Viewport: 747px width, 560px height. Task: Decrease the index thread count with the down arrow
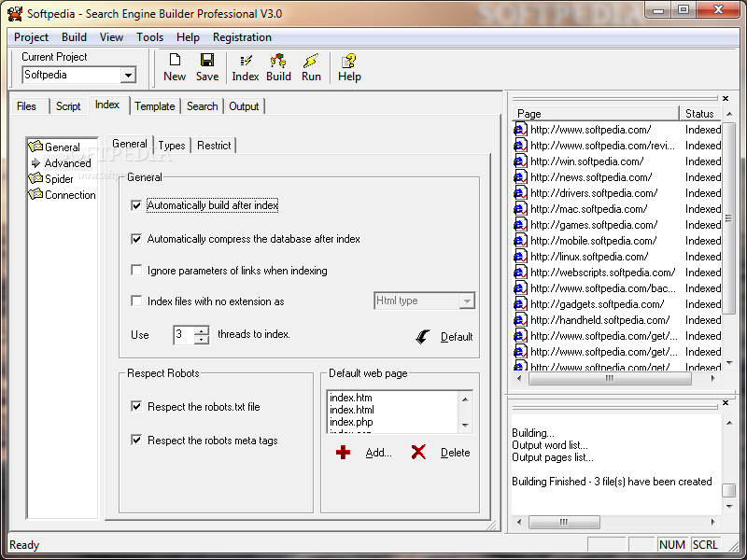point(202,340)
